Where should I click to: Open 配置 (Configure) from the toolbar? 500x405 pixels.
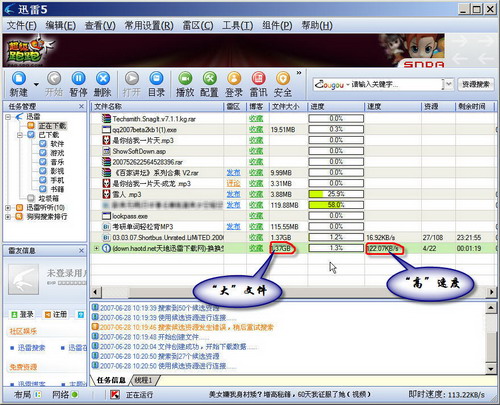[209, 84]
